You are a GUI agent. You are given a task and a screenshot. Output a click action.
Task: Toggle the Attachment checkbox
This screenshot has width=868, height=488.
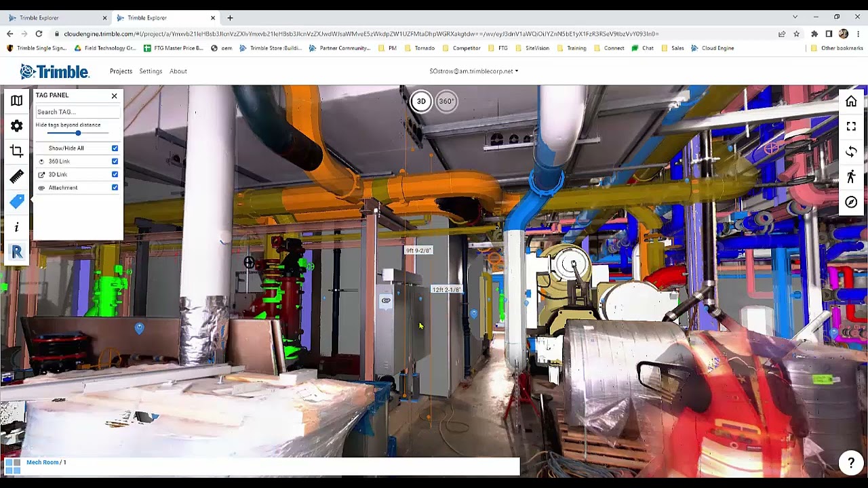[115, 188]
